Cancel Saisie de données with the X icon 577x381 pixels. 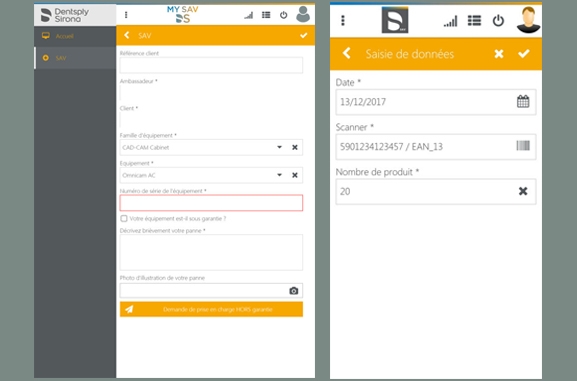(x=499, y=54)
